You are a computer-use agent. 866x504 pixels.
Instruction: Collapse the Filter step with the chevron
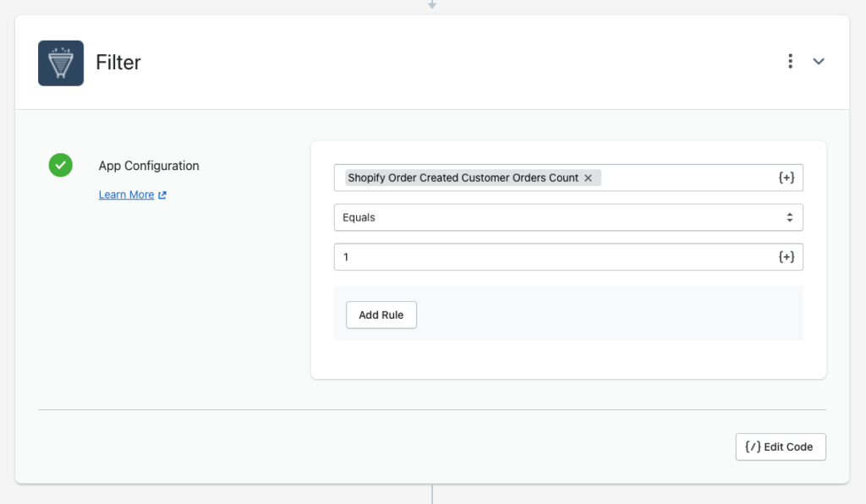pyautogui.click(x=819, y=61)
